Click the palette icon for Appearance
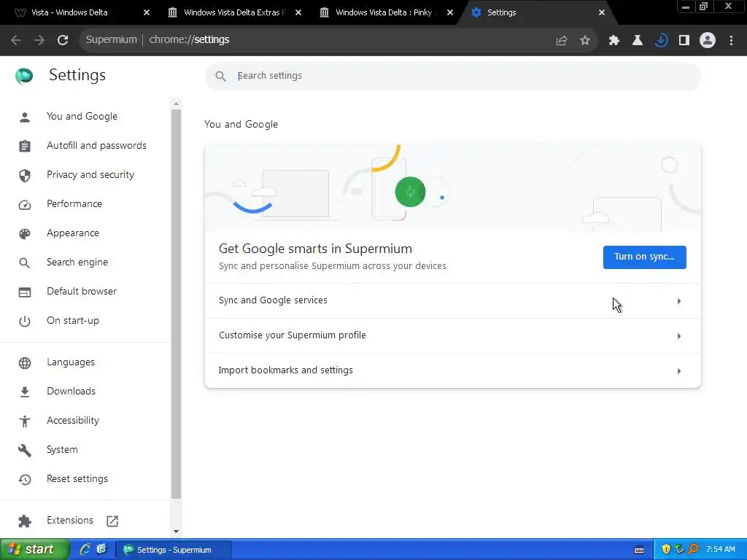747x560 pixels. (25, 233)
